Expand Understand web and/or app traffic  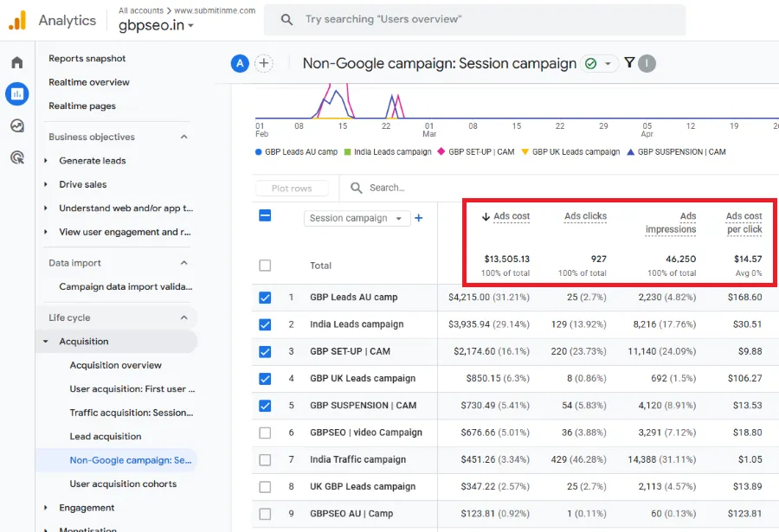coord(46,208)
